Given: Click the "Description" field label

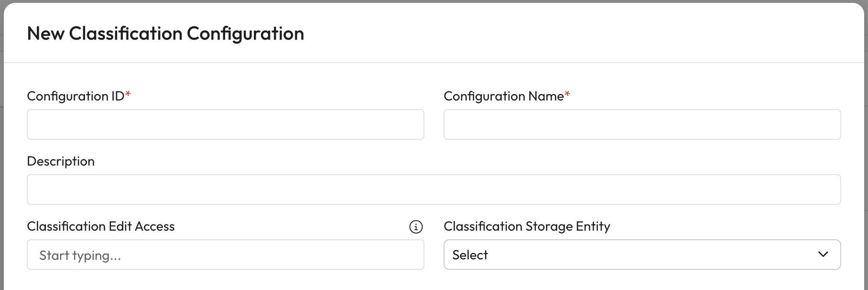Looking at the screenshot, I should (x=61, y=161).
